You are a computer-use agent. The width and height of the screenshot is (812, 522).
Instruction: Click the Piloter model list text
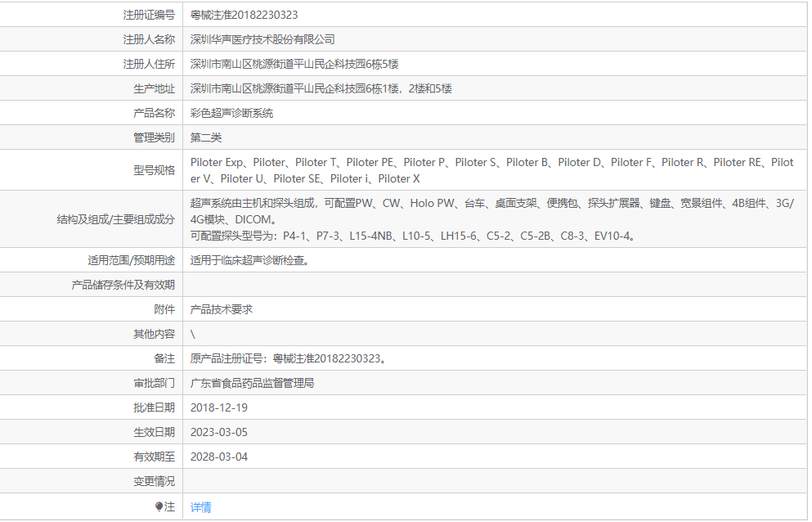pos(491,170)
